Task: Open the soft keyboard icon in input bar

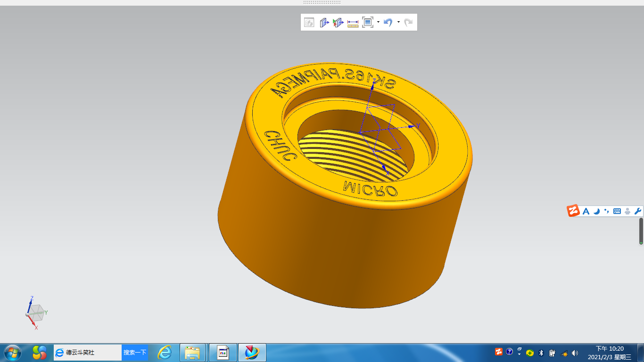Action: point(617,211)
